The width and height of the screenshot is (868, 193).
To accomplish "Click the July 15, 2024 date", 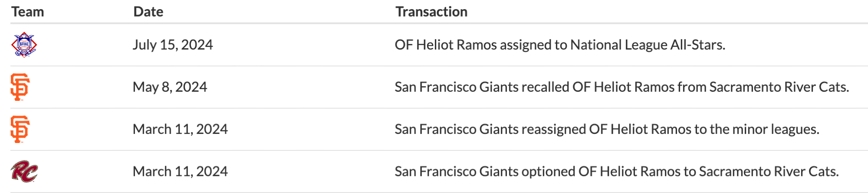I will click(173, 45).
